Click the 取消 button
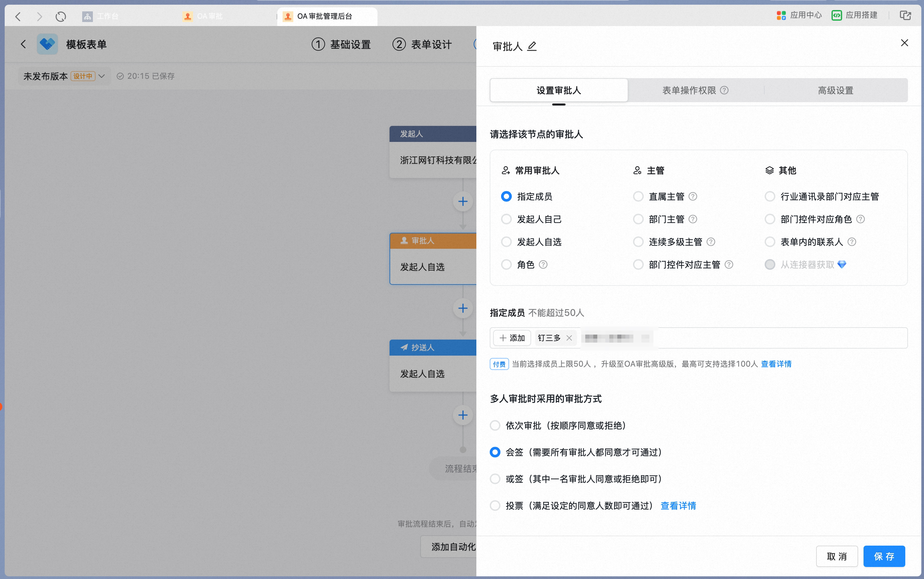Screen dimensions: 924x579 click(x=837, y=556)
